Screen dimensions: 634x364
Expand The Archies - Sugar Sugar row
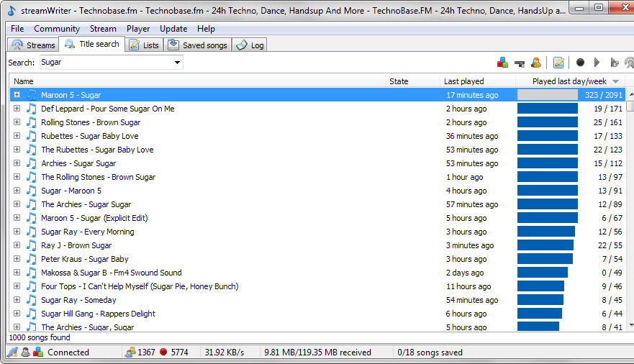point(17,204)
